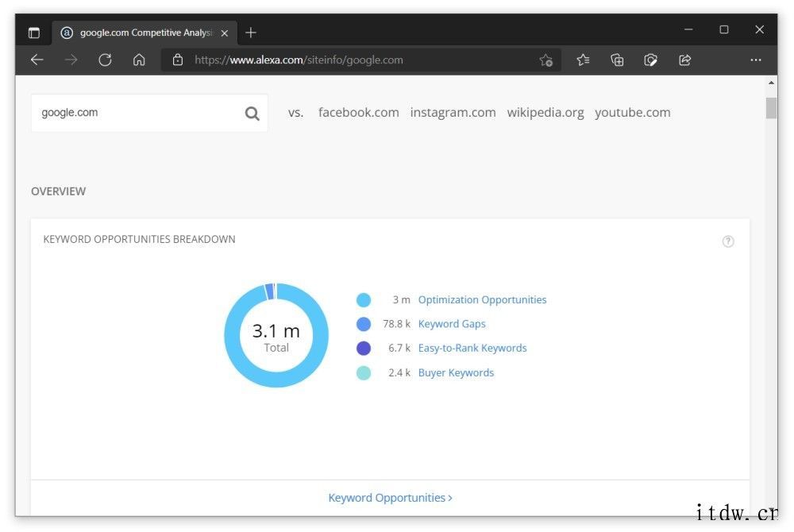Open Buyer Keywords link

pyautogui.click(x=456, y=372)
